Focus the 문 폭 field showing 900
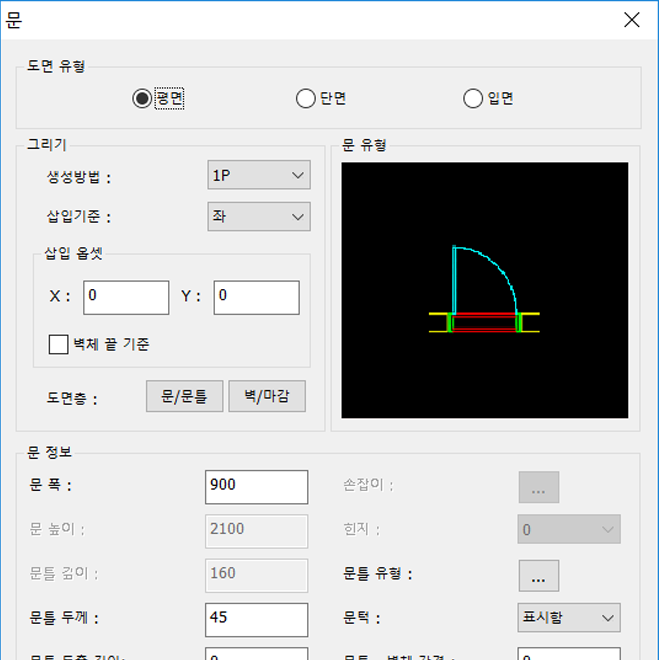Screen dimensions: 659x660 (x=257, y=487)
